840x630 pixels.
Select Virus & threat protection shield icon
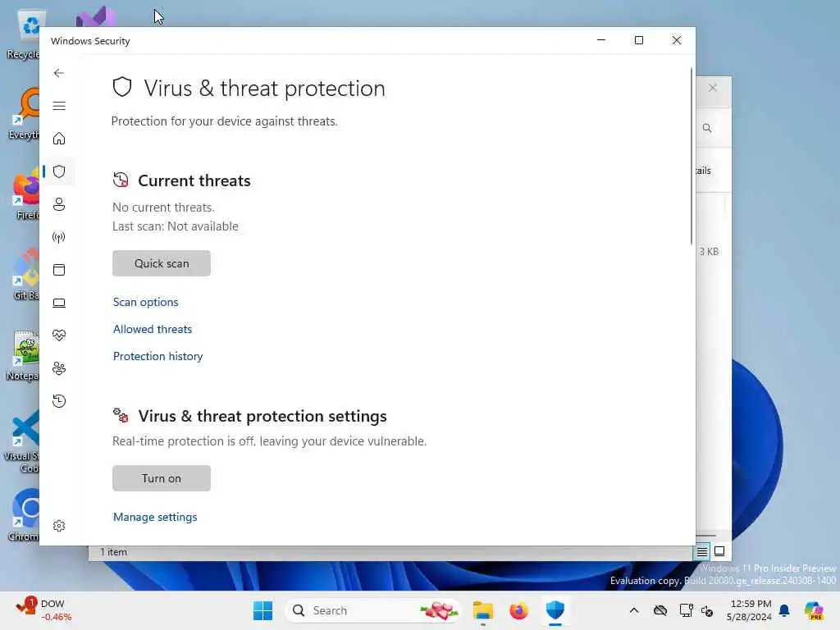pos(59,171)
